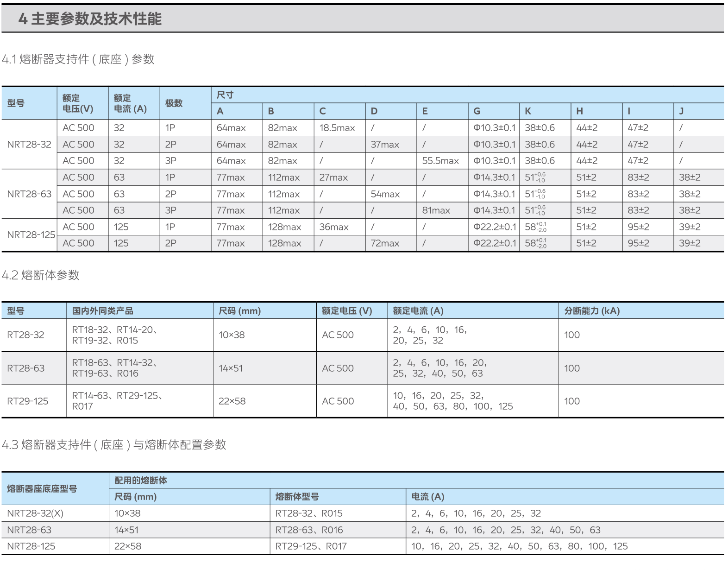Select the "配用的熔断体" header

(x=141, y=481)
